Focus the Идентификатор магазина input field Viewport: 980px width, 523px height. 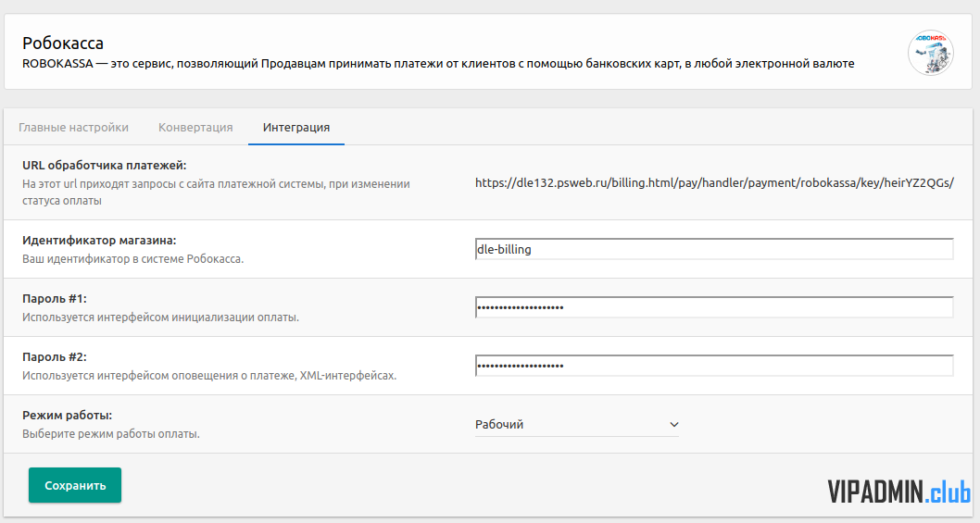714,249
